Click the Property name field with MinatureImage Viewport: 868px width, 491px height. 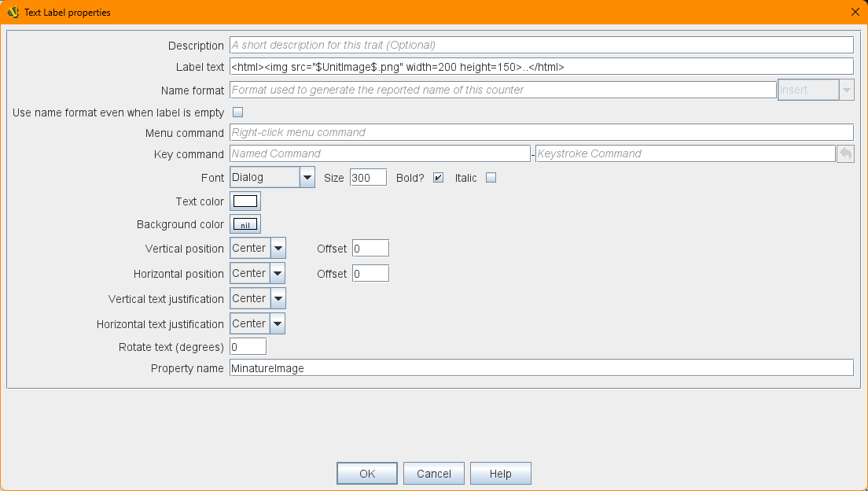pyautogui.click(x=541, y=368)
